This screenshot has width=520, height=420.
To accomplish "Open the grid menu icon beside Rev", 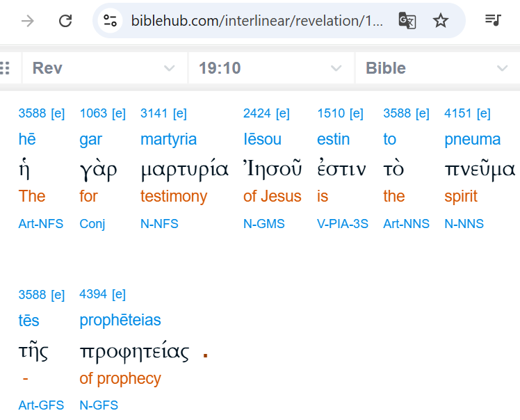I will click(x=5, y=68).
